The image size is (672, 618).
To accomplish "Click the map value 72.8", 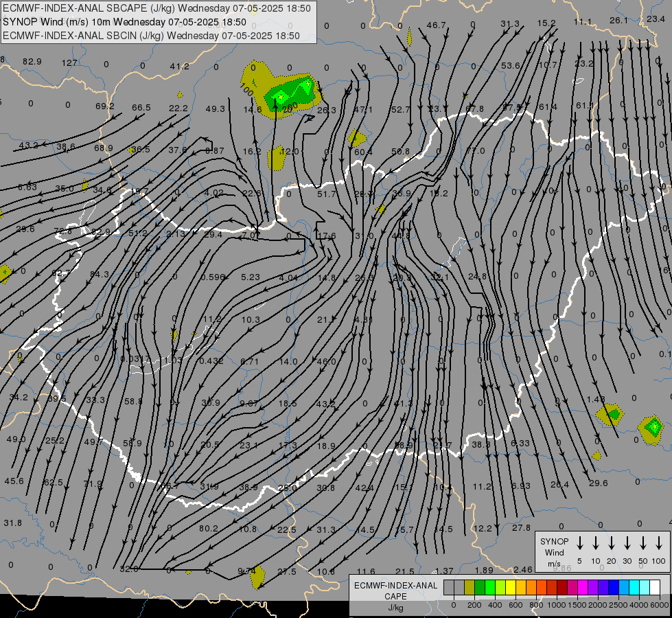I will pos(63,231).
